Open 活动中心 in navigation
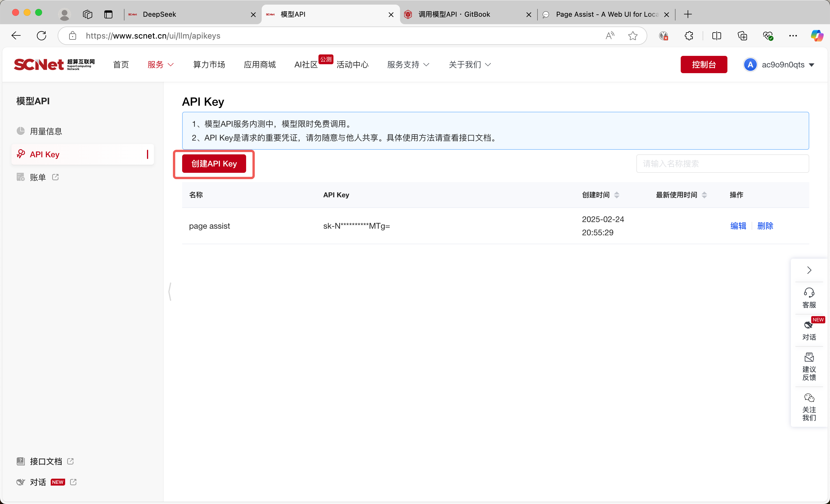This screenshot has width=830, height=504. pos(352,65)
